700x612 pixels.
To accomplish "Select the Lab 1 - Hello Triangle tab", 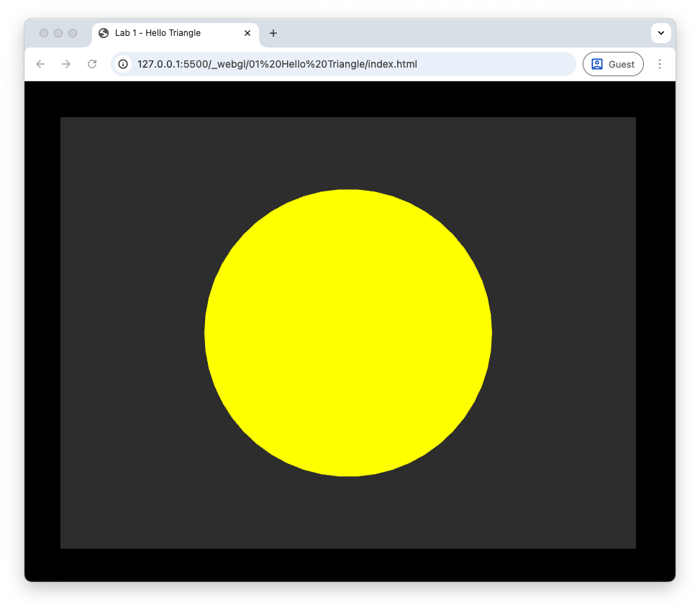I will pyautogui.click(x=165, y=33).
